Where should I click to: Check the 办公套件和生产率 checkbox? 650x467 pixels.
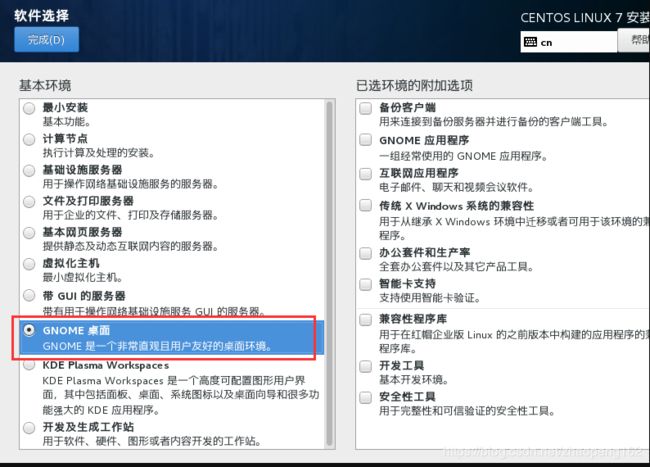[x=366, y=253]
